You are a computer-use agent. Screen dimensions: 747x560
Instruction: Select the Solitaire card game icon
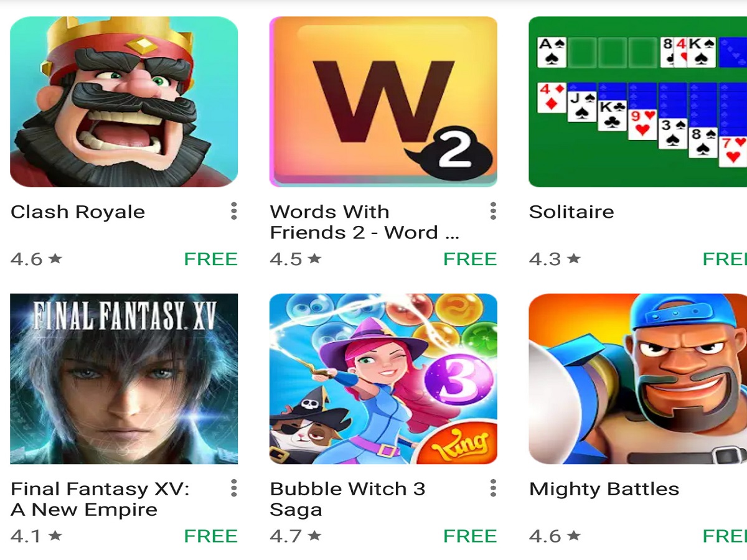click(637, 101)
